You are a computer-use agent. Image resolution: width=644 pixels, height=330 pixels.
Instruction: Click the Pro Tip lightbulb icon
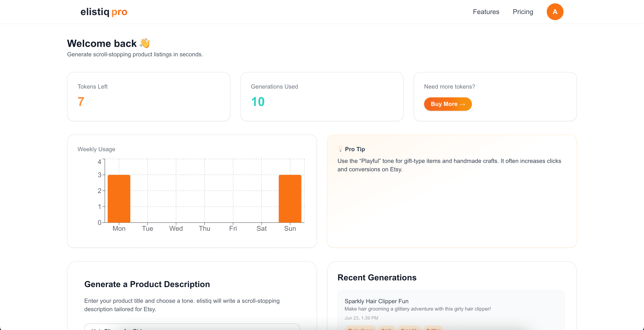coord(340,149)
